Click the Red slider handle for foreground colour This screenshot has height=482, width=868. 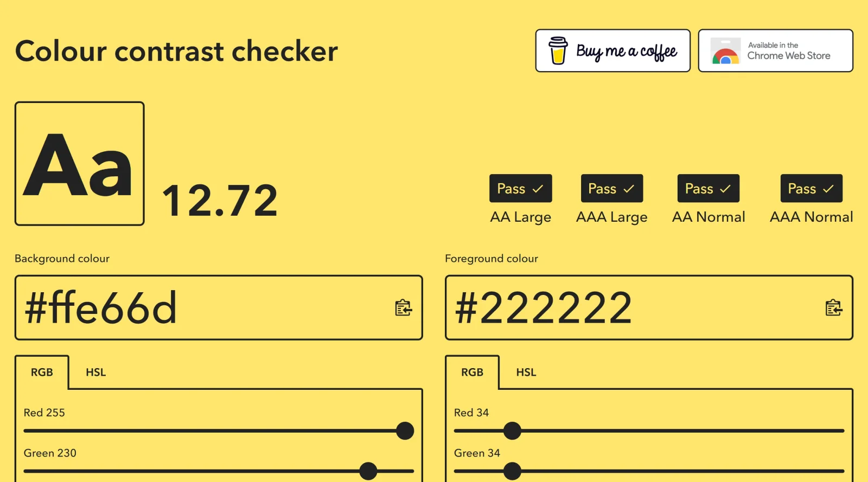click(x=512, y=430)
